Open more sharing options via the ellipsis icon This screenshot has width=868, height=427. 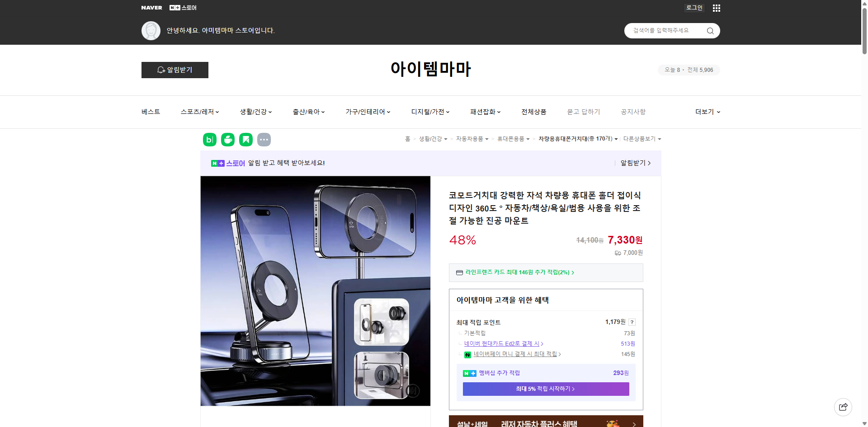(x=264, y=140)
